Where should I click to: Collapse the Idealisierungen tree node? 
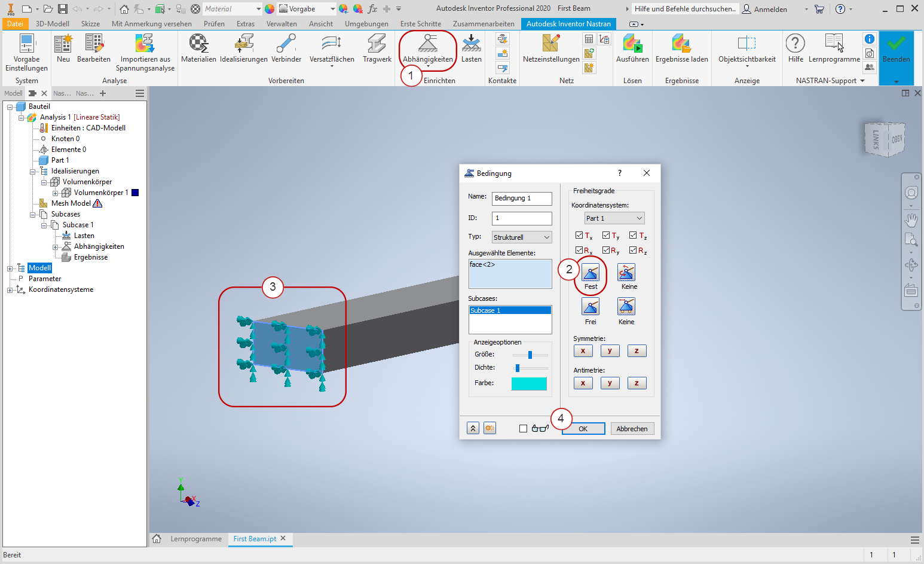pos(33,172)
